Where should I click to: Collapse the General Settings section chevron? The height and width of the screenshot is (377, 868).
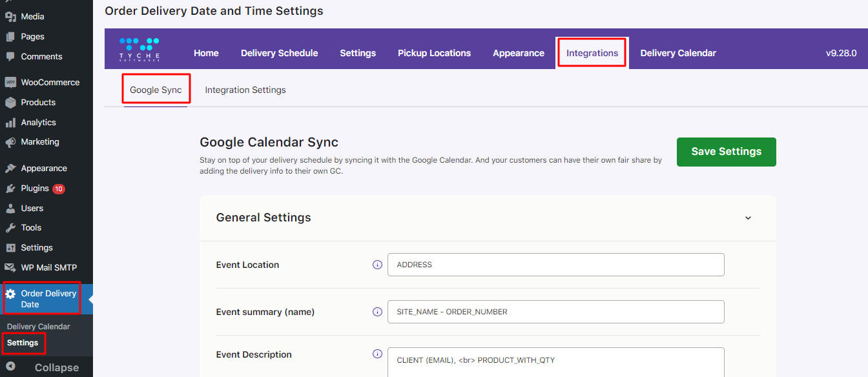(x=748, y=218)
